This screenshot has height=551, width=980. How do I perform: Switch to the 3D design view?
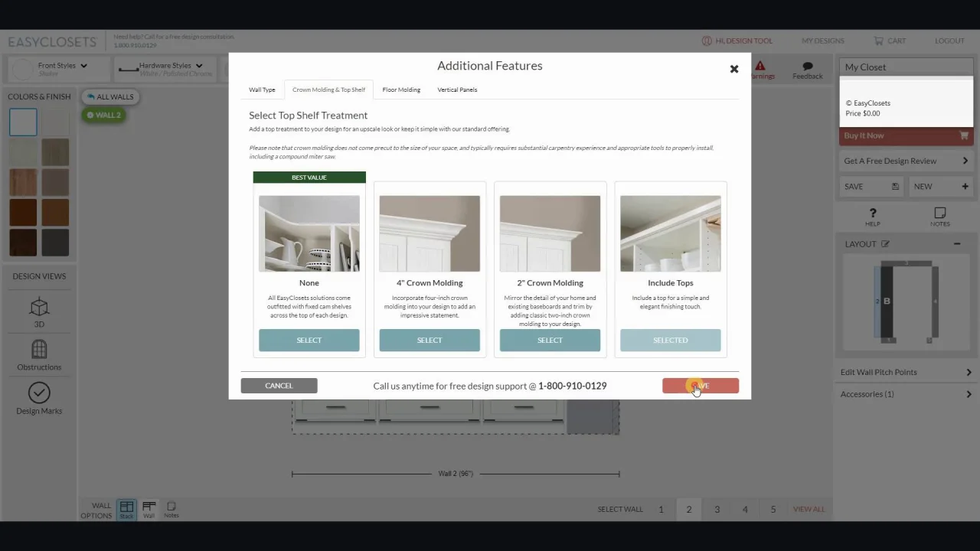click(x=39, y=312)
